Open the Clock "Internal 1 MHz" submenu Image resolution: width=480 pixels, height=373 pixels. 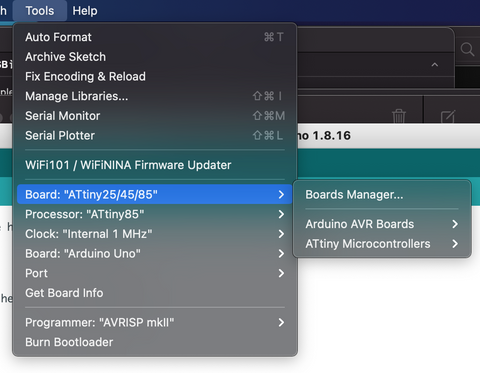(x=155, y=234)
